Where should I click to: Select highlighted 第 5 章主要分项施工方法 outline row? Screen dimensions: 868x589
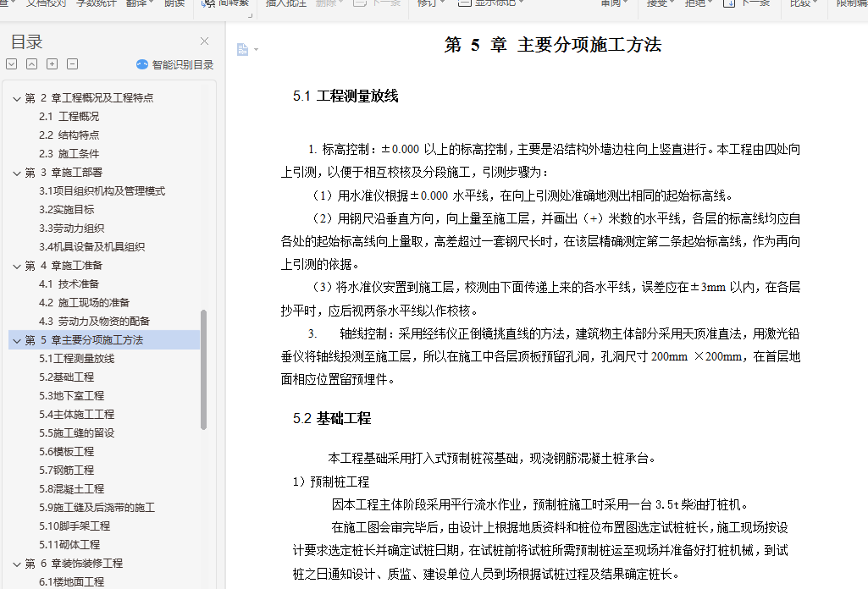104,340
